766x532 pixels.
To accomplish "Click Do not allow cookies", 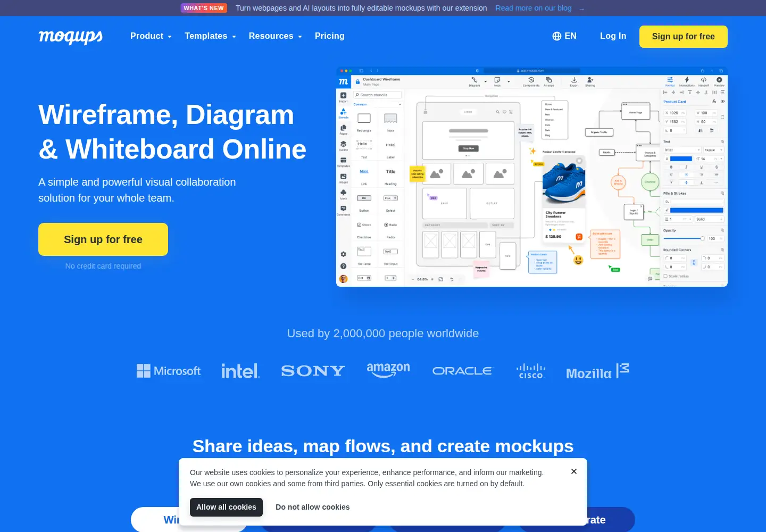I will 313,507.
